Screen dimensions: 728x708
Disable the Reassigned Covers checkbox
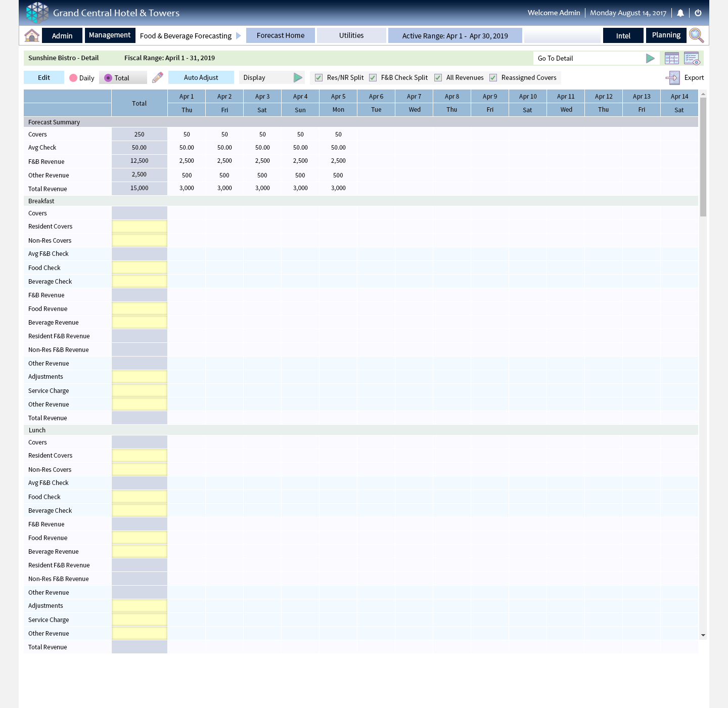click(493, 77)
